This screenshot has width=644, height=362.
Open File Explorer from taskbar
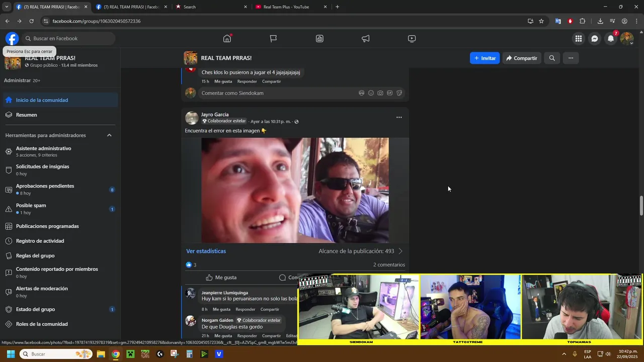101,354
